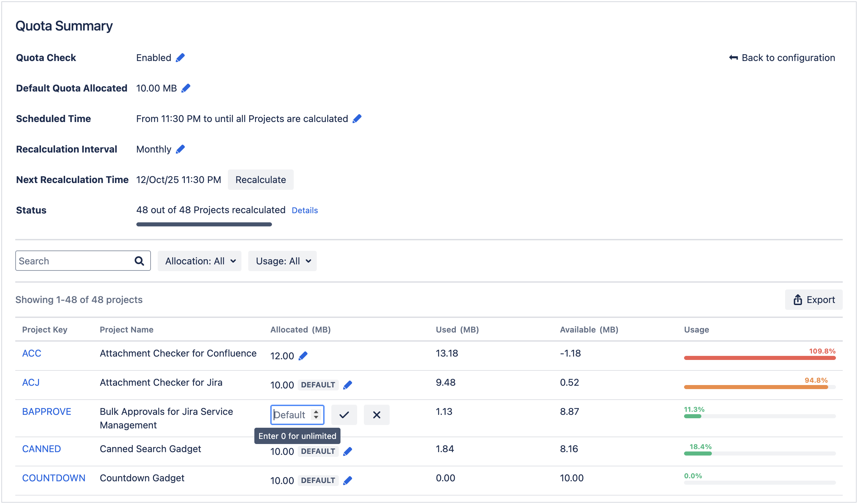Click the search magnifier icon

coord(139,261)
